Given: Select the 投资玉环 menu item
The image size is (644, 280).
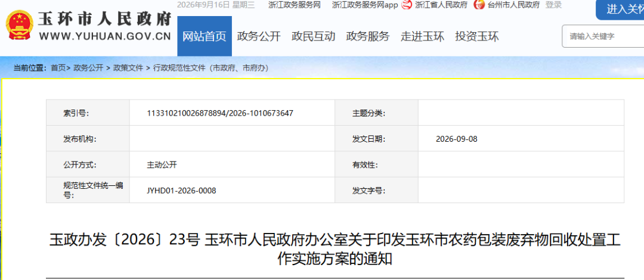Looking at the screenshot, I should click(477, 36).
